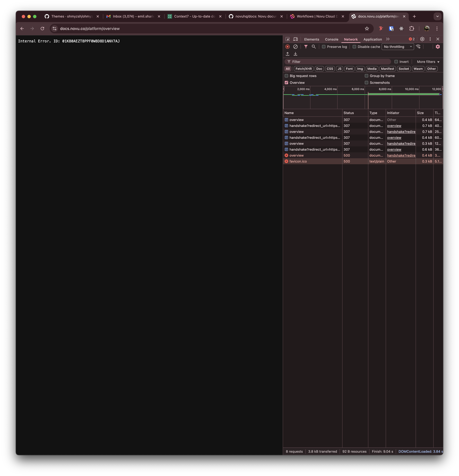This screenshot has height=476, width=459.
Task: Expand the More filters dropdown
Action: (x=428, y=62)
